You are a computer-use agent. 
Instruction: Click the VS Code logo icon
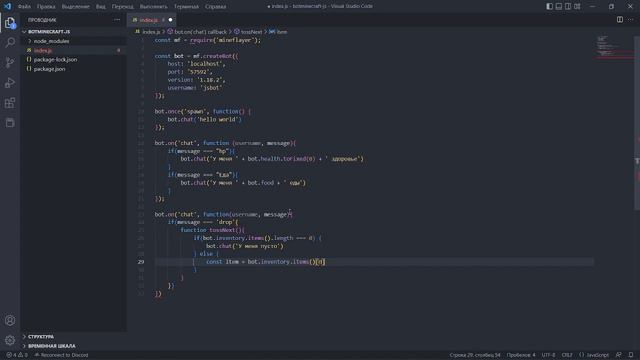(7, 6)
